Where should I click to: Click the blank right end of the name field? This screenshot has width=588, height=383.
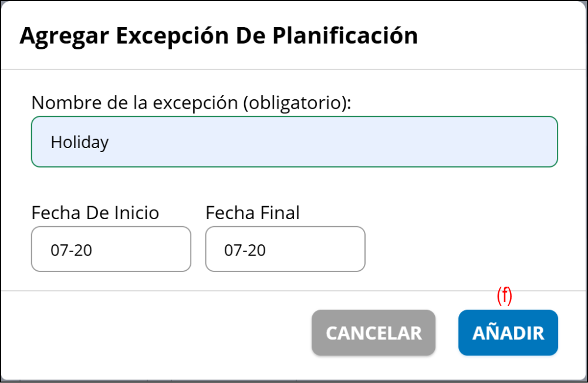499,142
